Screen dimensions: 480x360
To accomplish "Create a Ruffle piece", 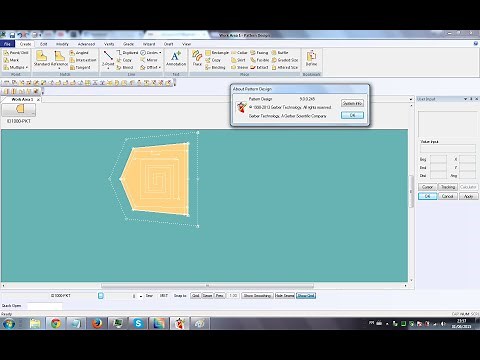I will [280, 53].
